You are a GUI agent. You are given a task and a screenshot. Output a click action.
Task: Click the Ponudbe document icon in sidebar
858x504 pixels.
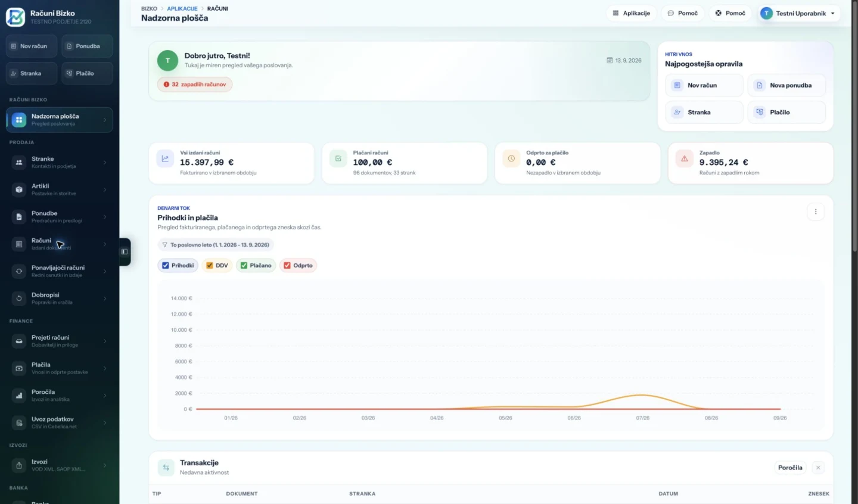[x=19, y=217]
